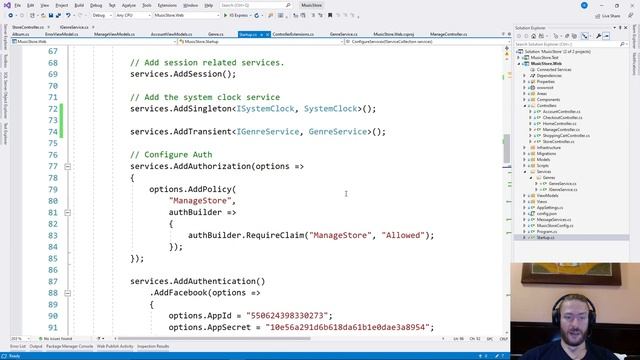Screen dimensions: 640x360
Task: Click Show All Files icon in Solution Explorer
Action: (x=575, y=36)
